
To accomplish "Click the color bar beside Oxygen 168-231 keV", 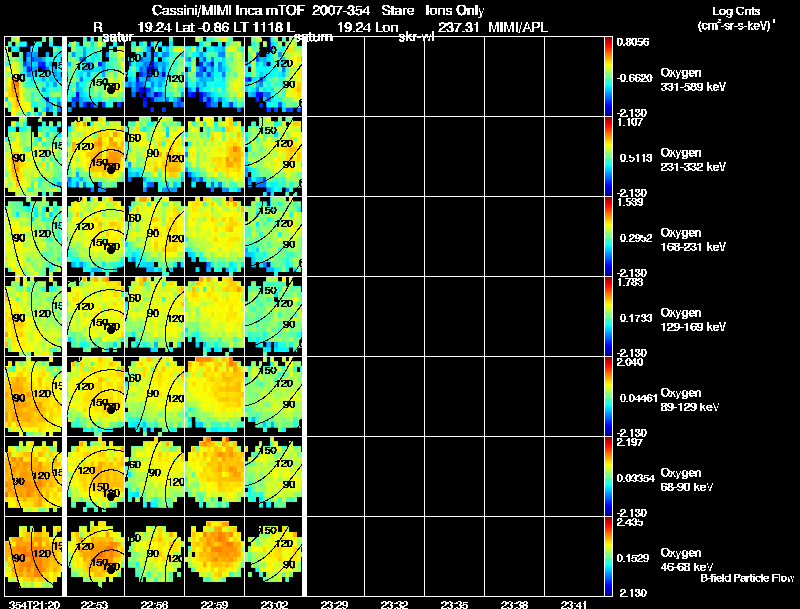I will coord(608,236).
